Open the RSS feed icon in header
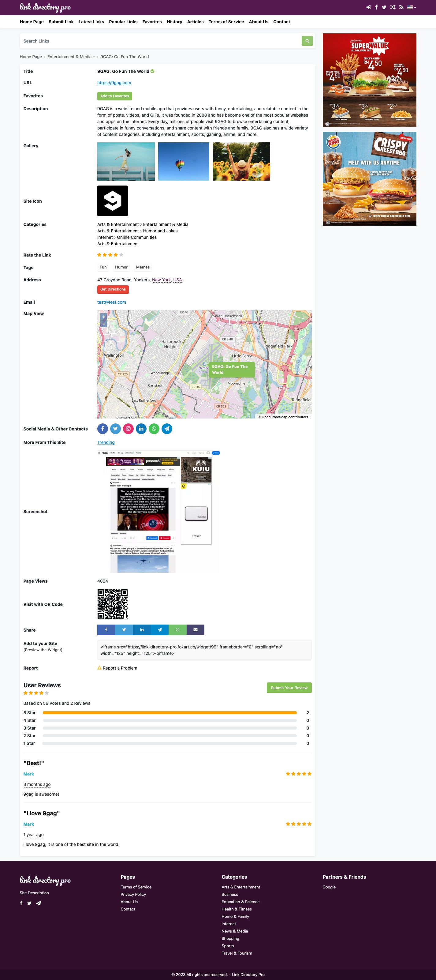This screenshot has height=980, width=436. (x=401, y=7)
